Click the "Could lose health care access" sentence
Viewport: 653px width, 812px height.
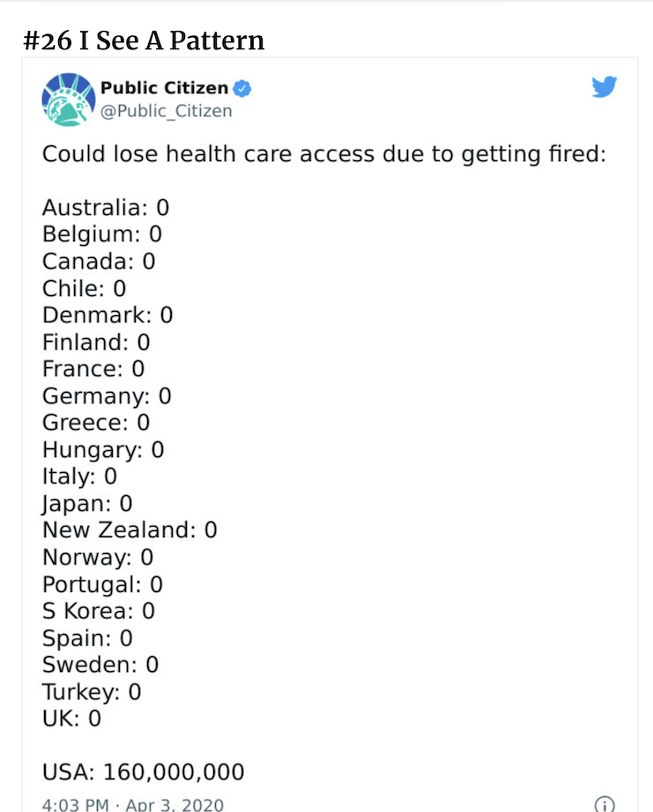pos(324,154)
